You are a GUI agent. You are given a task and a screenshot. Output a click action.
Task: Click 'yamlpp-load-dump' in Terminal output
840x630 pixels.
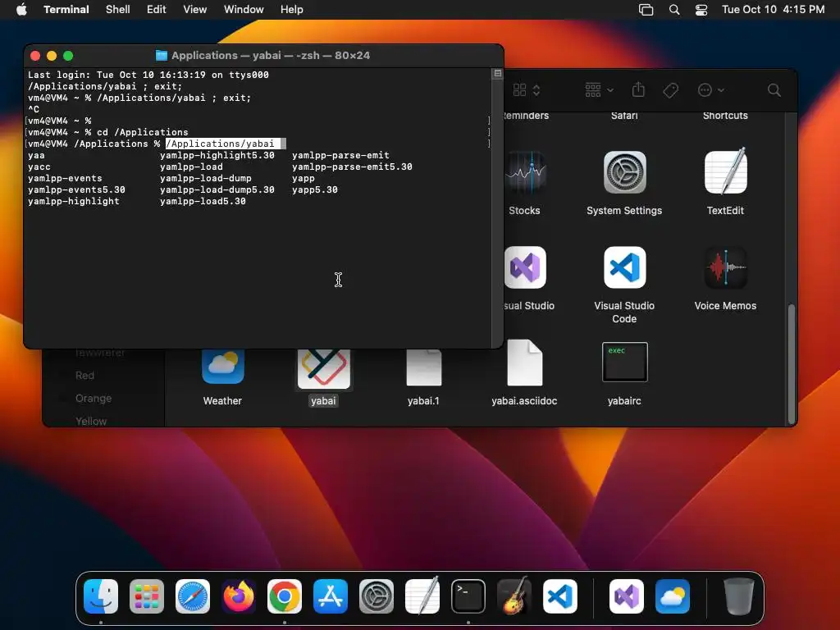(206, 178)
